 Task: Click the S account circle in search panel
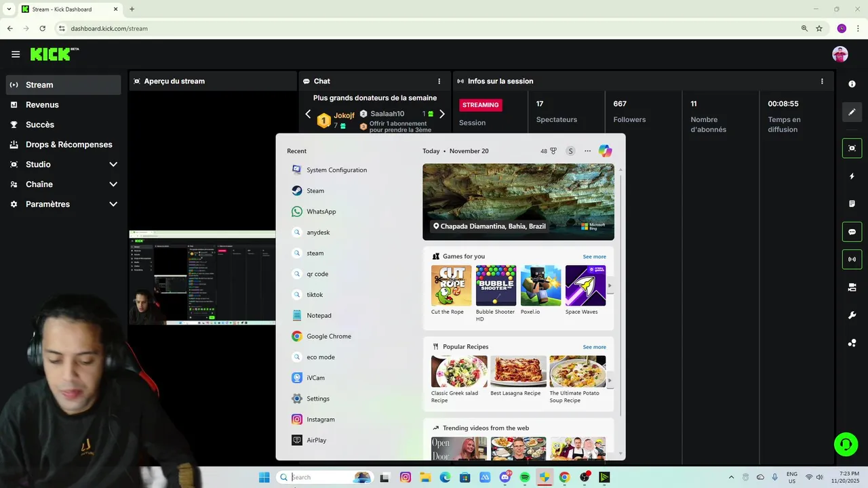[570, 151]
